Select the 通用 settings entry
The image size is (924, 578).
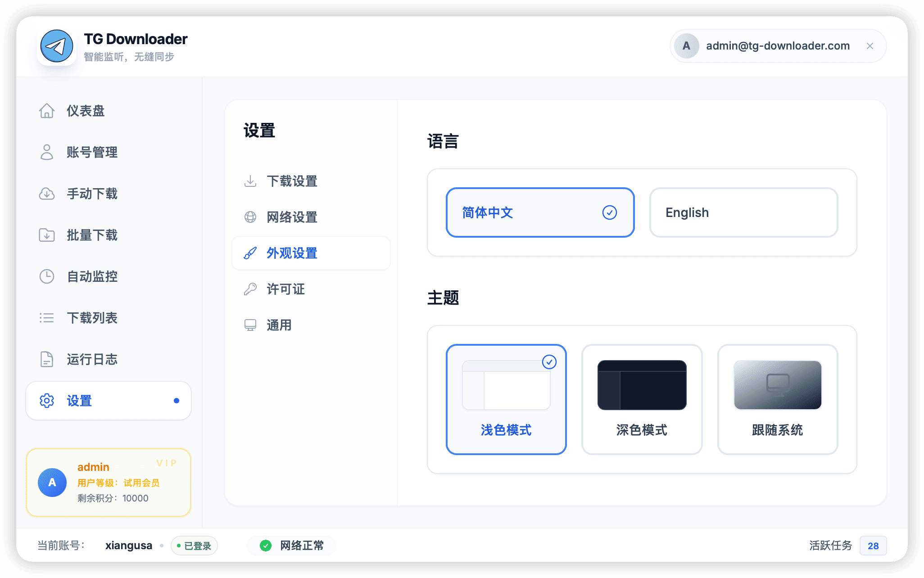click(279, 325)
